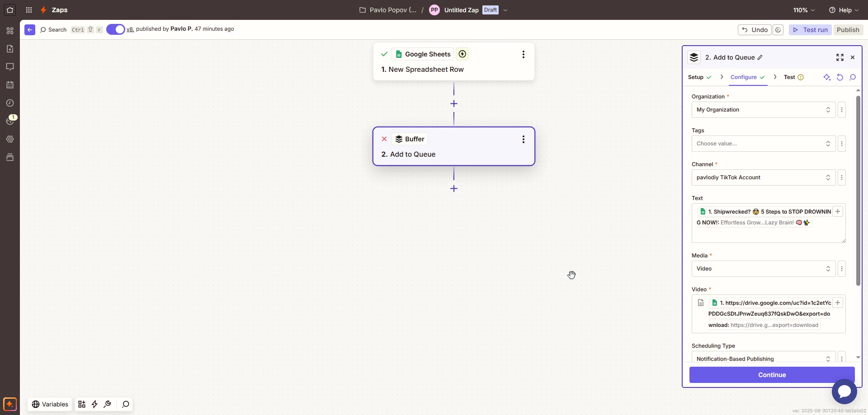
Task: Open the Pavlo Popov folder breadcrumb
Action: tap(387, 10)
